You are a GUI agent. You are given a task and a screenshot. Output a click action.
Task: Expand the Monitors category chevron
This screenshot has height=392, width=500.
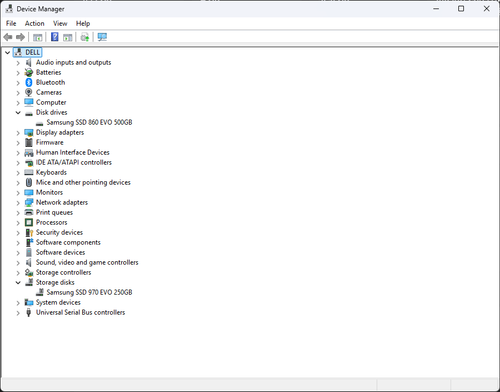coord(18,193)
